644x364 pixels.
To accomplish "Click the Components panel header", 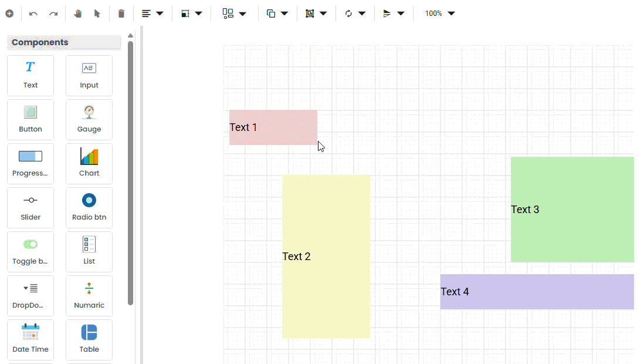I will pyautogui.click(x=64, y=42).
